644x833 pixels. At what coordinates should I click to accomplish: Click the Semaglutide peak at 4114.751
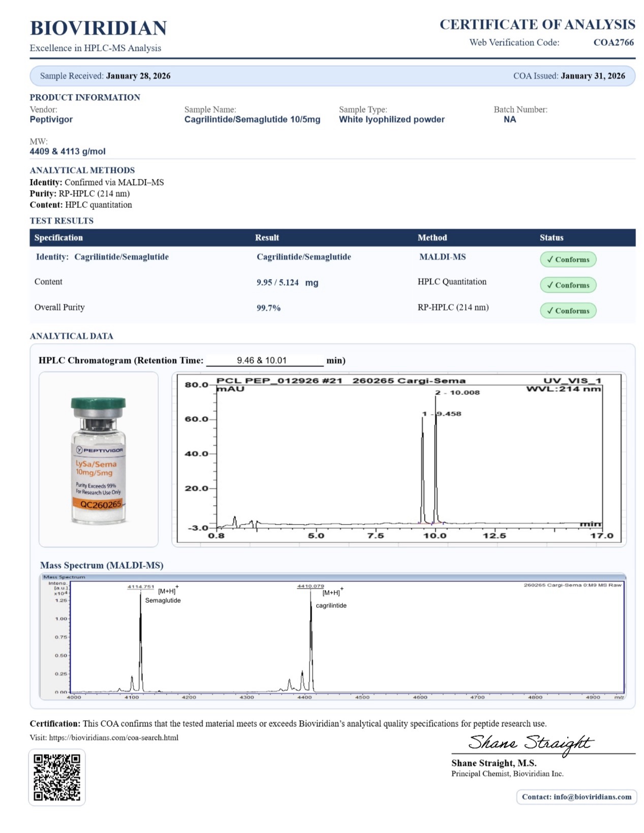pyautogui.click(x=141, y=587)
